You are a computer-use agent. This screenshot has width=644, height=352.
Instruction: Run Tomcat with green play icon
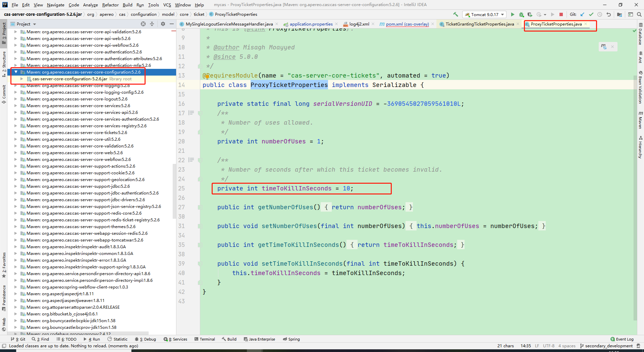(513, 14)
